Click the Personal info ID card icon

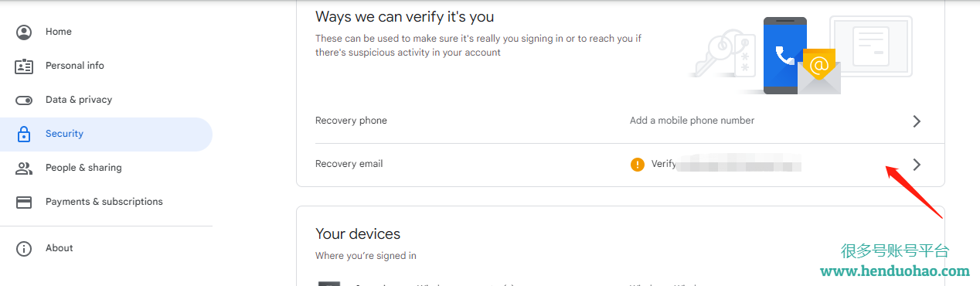(x=24, y=66)
